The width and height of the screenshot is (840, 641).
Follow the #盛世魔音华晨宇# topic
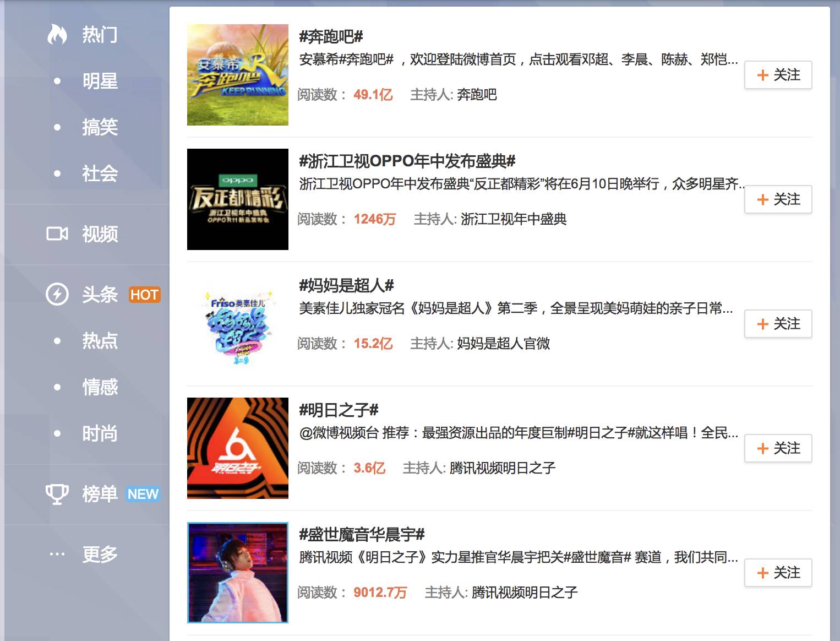[778, 573]
